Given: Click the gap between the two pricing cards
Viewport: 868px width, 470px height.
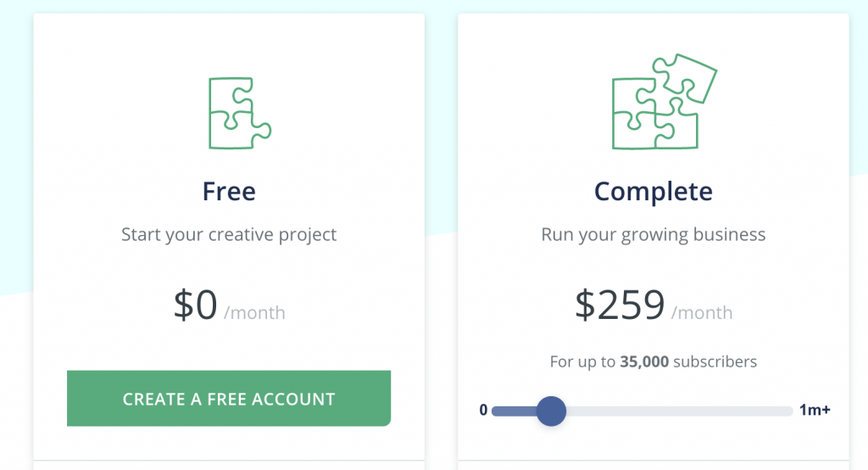Looking at the screenshot, I should point(441,255).
